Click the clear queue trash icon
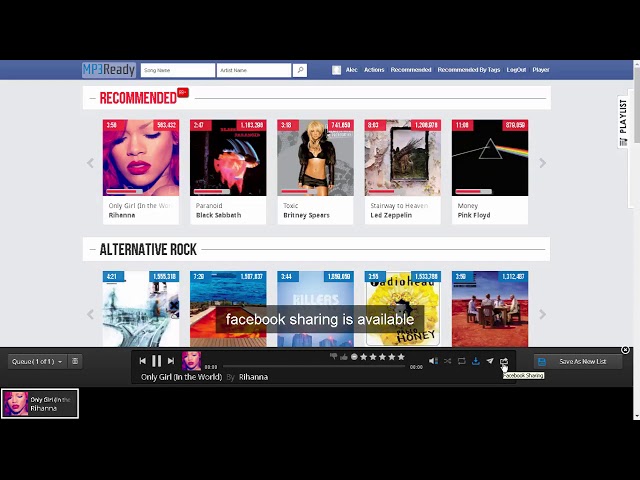This screenshot has height=480, width=640. pyautogui.click(x=75, y=361)
